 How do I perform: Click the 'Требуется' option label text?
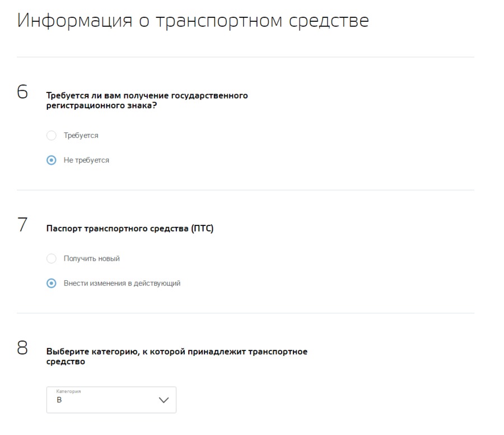point(81,136)
